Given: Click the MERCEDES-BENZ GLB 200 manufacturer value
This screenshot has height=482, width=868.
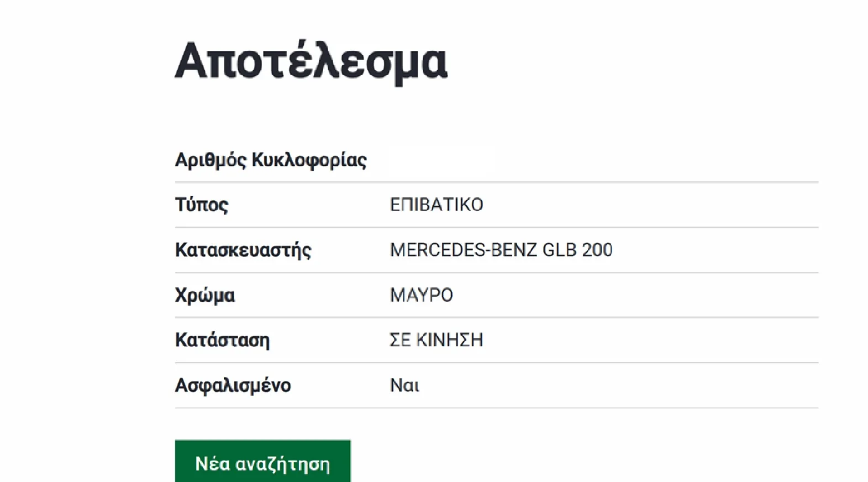Looking at the screenshot, I should [501, 249].
